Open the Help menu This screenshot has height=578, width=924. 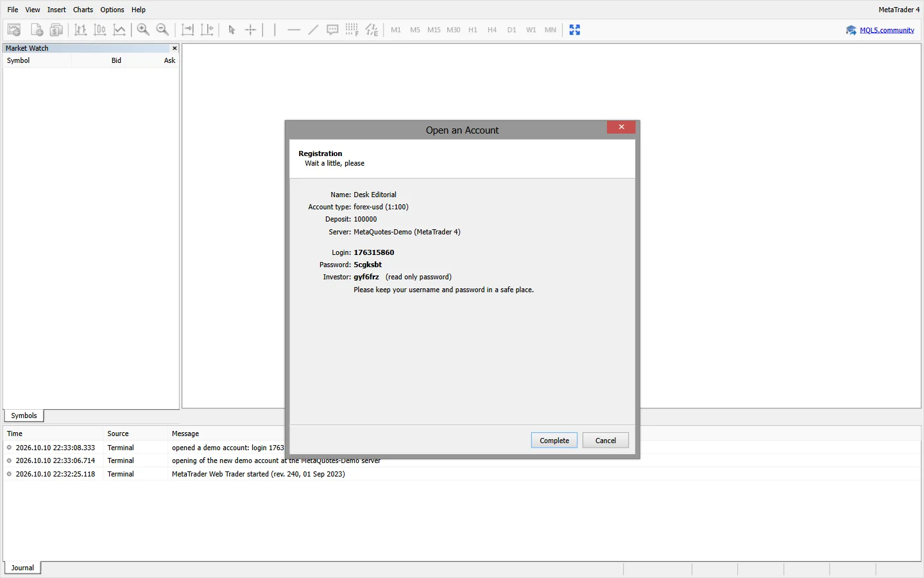[139, 10]
